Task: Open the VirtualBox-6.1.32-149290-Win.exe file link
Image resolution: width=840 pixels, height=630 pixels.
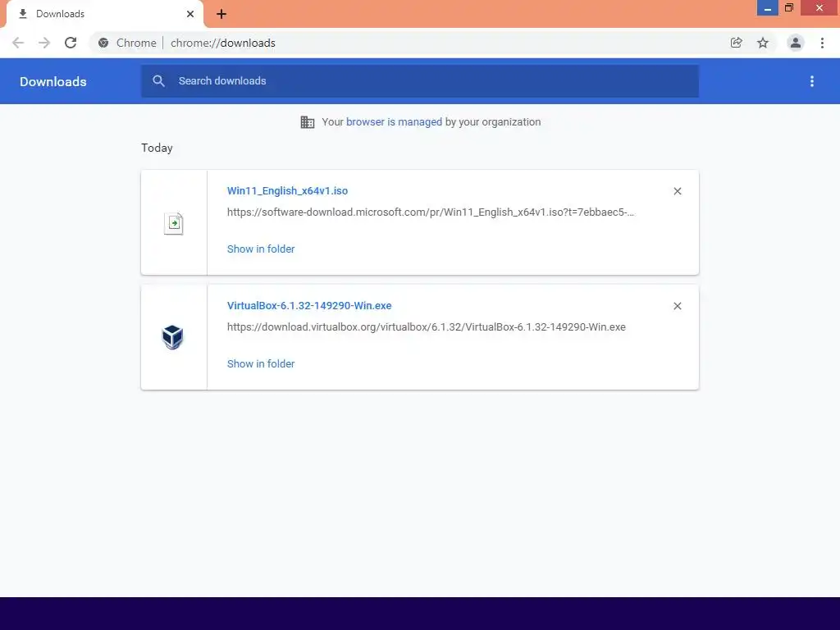Action: 309,305
